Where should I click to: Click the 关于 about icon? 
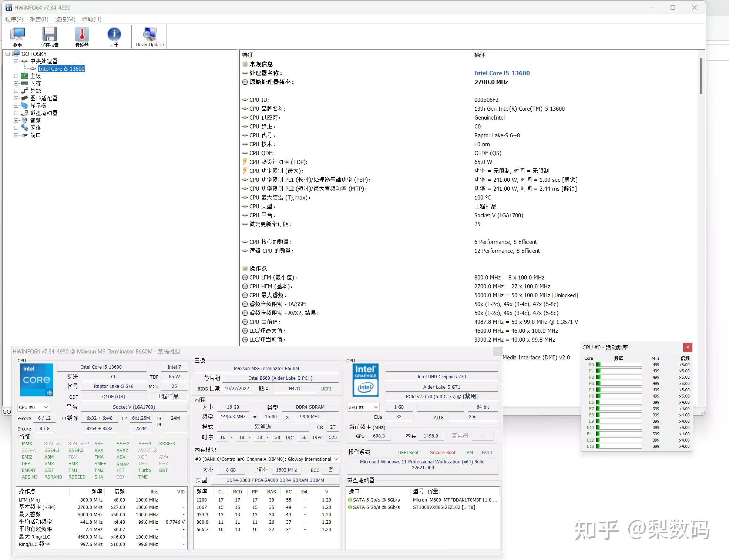click(114, 35)
